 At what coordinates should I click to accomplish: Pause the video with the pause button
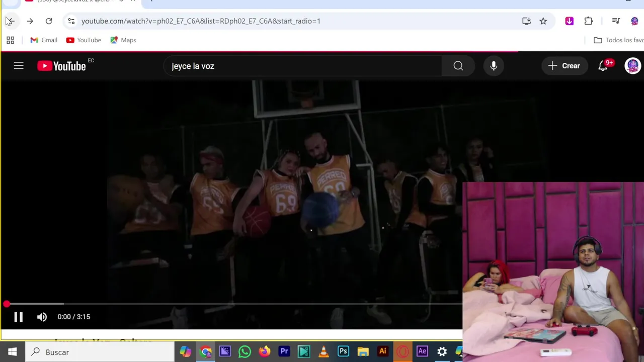point(18,317)
